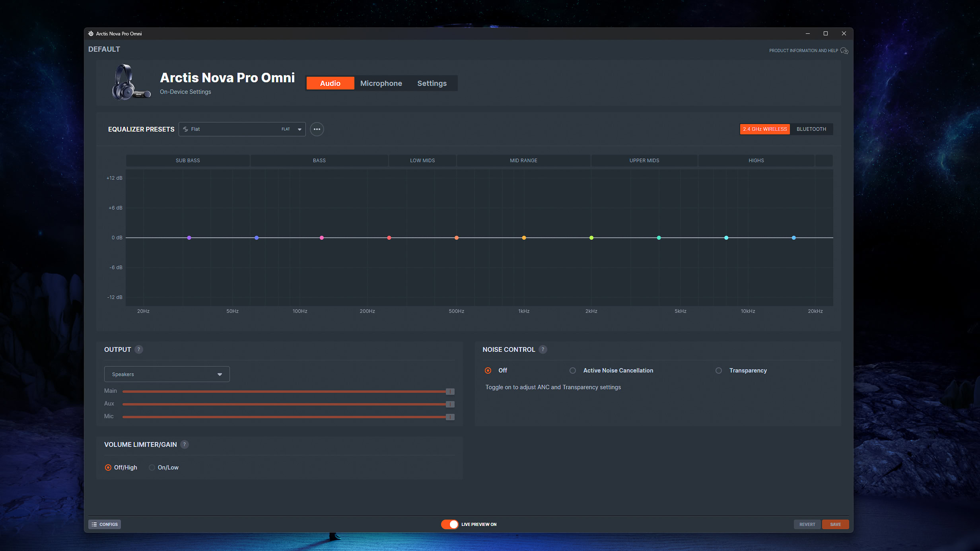
Task: Click the DEFAULT config title
Action: [x=104, y=49]
